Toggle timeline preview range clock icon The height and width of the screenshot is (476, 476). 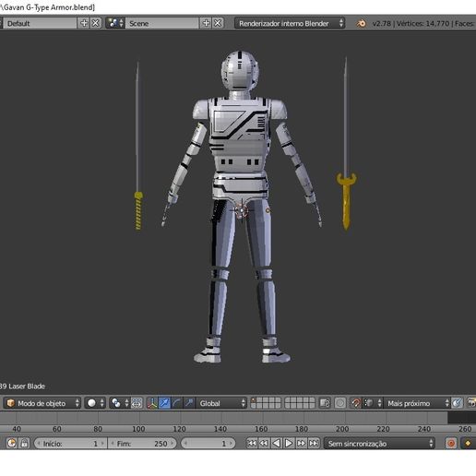point(12,443)
